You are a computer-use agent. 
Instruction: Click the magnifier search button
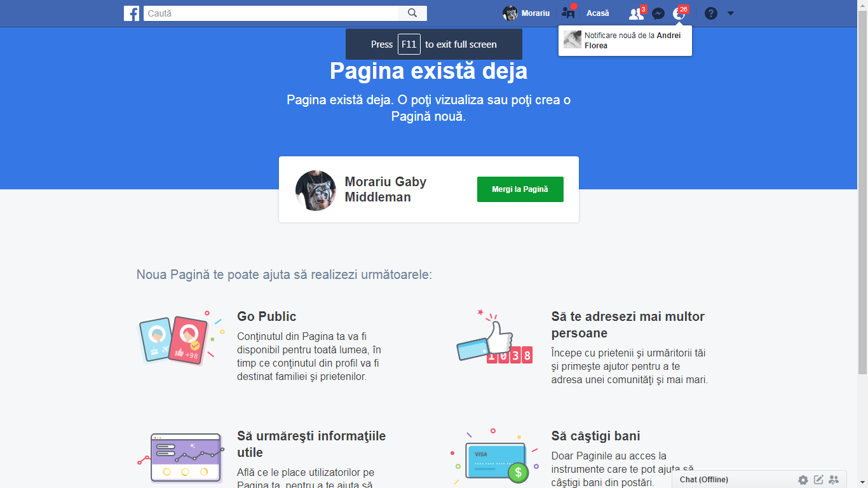click(412, 13)
